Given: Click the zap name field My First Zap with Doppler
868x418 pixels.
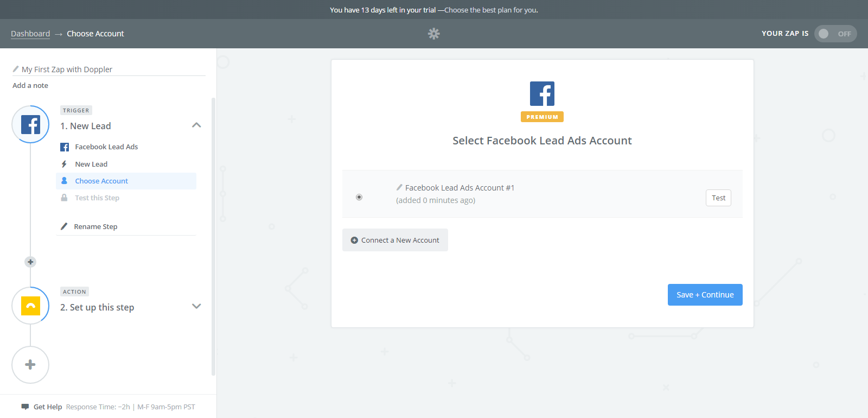Looking at the screenshot, I should click(x=108, y=69).
